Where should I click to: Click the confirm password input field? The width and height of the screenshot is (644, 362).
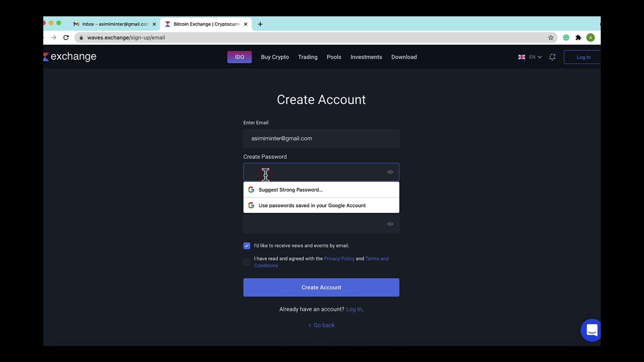tap(321, 224)
